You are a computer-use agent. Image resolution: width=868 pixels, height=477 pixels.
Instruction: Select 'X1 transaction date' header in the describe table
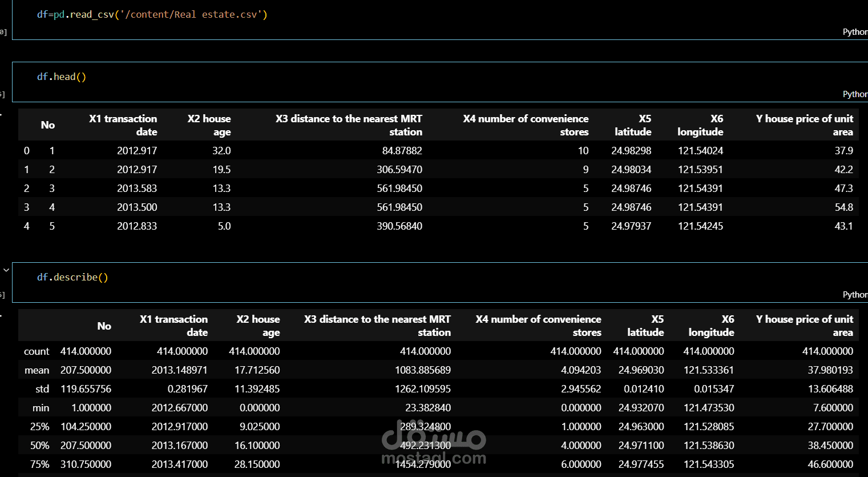[173, 326]
